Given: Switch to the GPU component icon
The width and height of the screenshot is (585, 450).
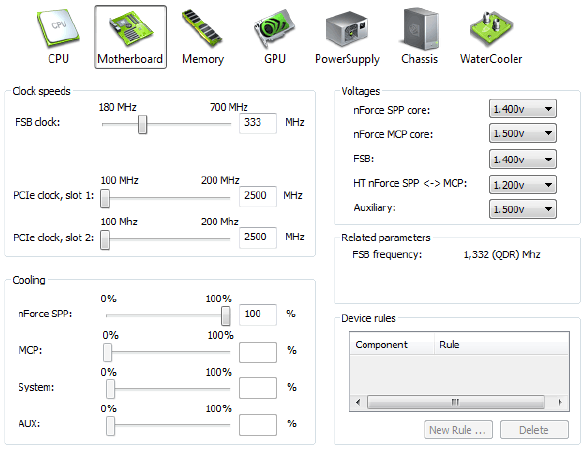Looking at the screenshot, I should click(x=275, y=37).
